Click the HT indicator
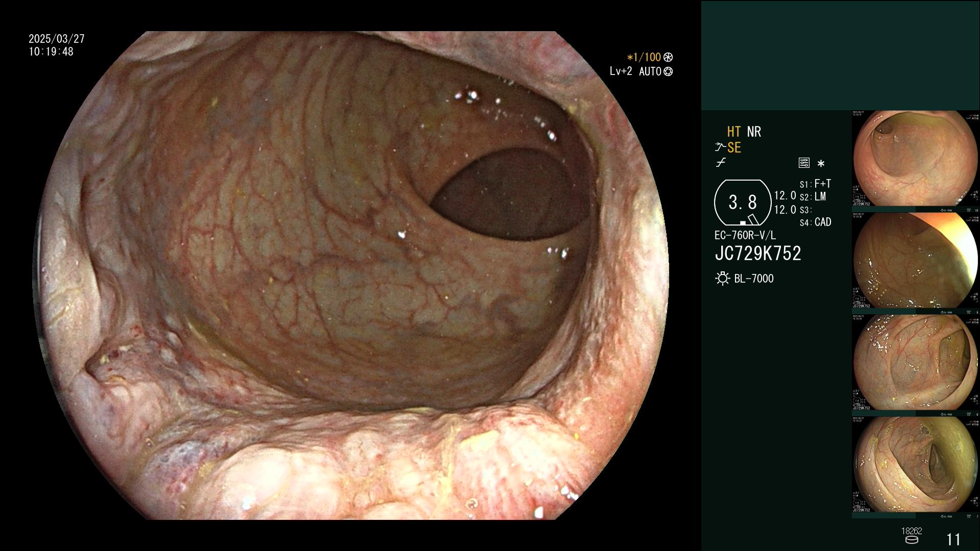The width and height of the screenshot is (980, 551). 734,132
